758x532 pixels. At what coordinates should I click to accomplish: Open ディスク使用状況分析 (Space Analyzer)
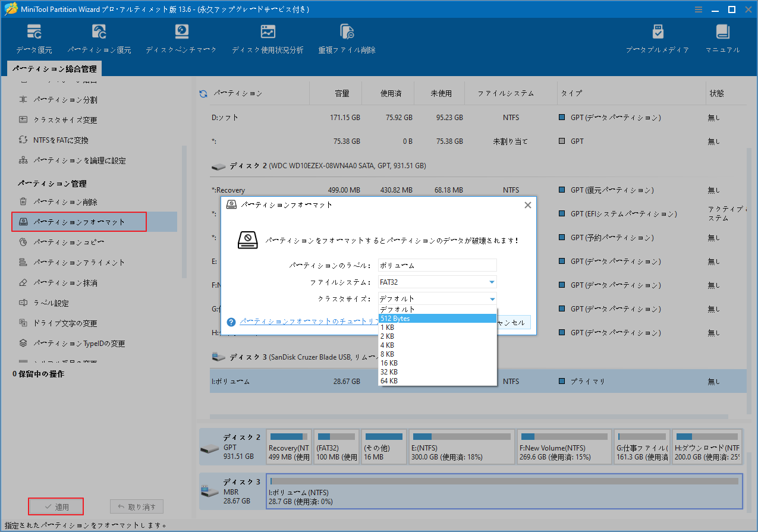[x=268, y=39]
